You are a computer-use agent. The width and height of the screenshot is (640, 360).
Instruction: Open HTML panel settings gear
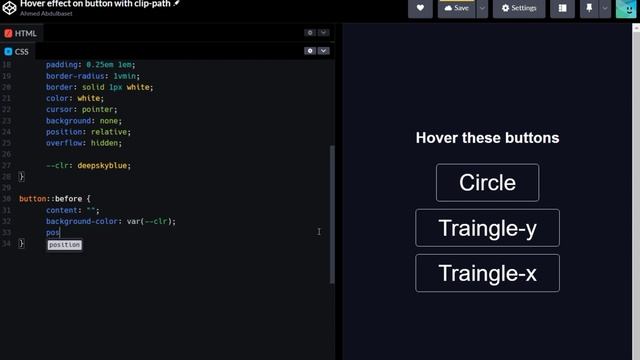310,33
